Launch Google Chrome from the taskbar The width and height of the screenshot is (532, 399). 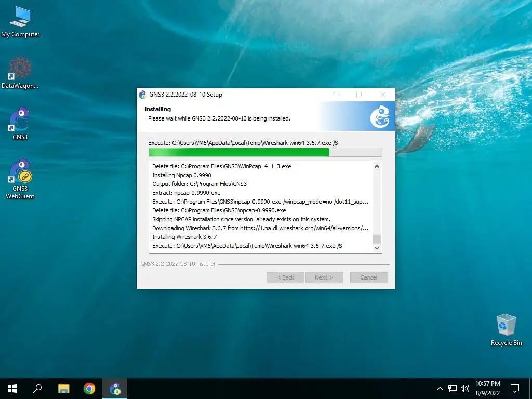coord(89,389)
